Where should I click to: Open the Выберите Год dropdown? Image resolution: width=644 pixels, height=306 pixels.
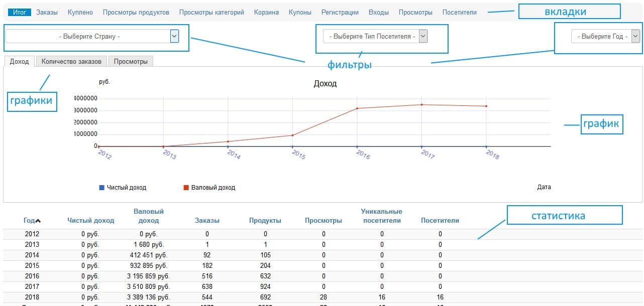pos(606,36)
